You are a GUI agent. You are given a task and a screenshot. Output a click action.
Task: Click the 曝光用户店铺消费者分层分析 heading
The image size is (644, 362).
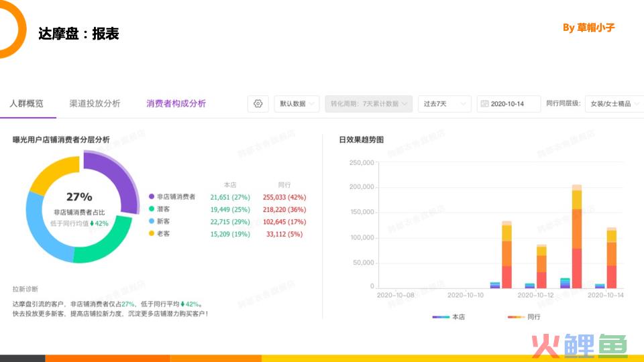(x=61, y=140)
